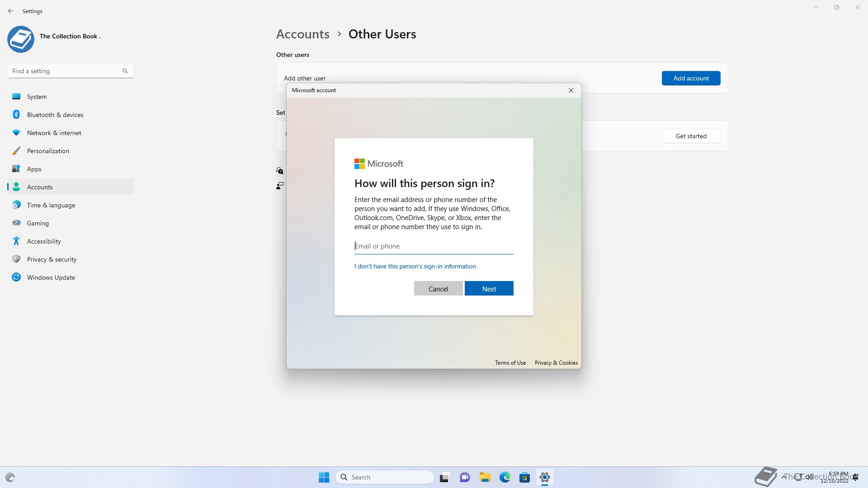Open File Explorer from the taskbar

pos(485,477)
